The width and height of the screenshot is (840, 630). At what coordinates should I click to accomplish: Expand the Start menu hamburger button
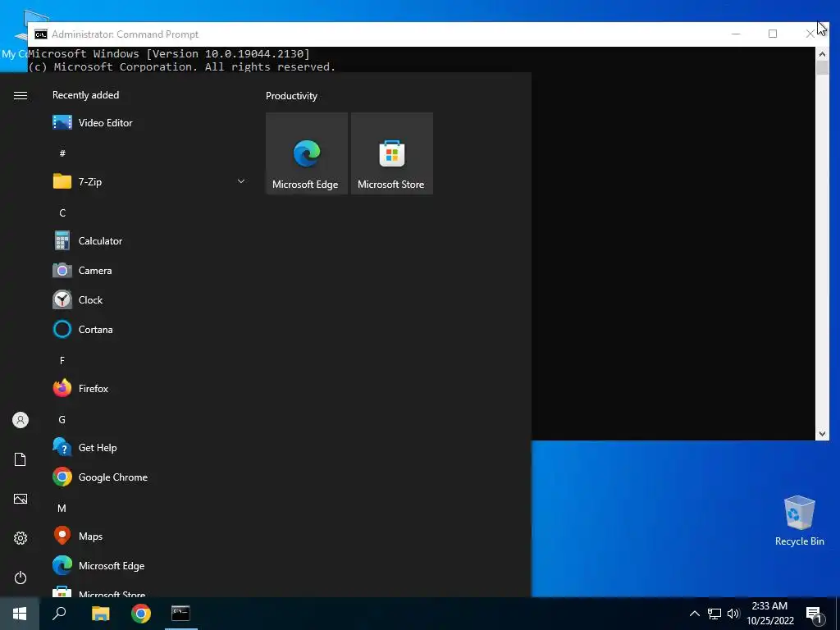21,95
